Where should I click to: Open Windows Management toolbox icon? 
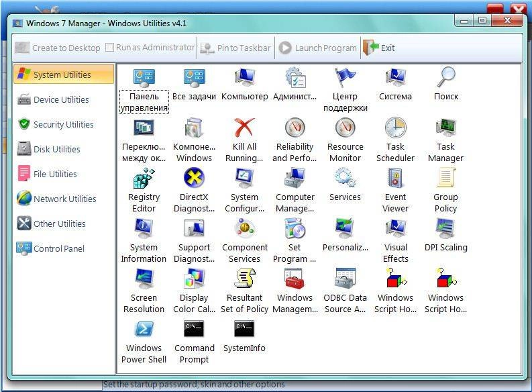(295, 279)
